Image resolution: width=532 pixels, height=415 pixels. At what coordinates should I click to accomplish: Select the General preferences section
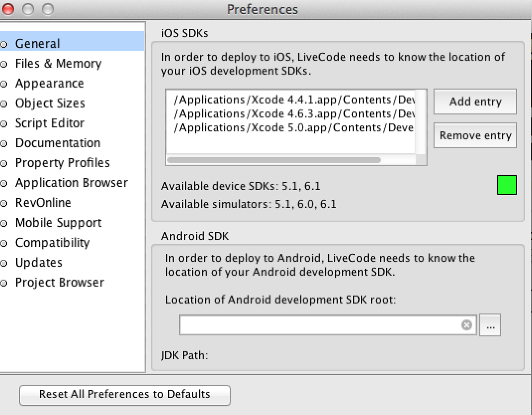click(37, 43)
